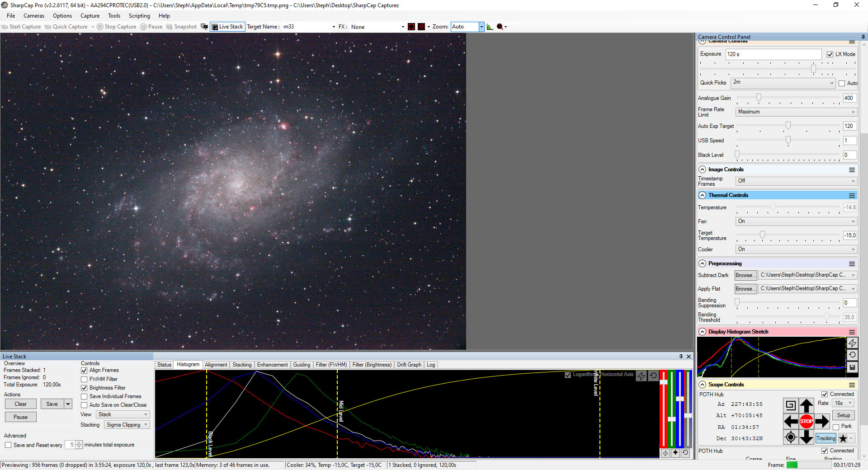868x470 pixels.
Task: Open the scope Rate 16x dropdown
Action: [x=843, y=403]
